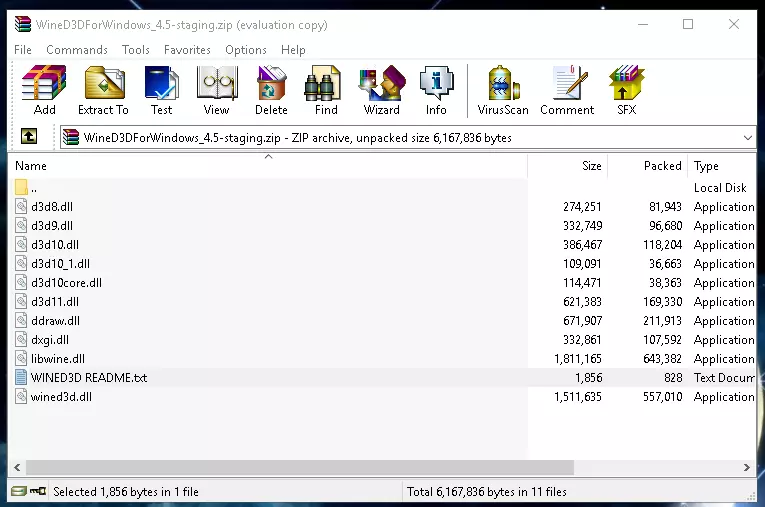Click the SFX conversion icon

coord(626,91)
